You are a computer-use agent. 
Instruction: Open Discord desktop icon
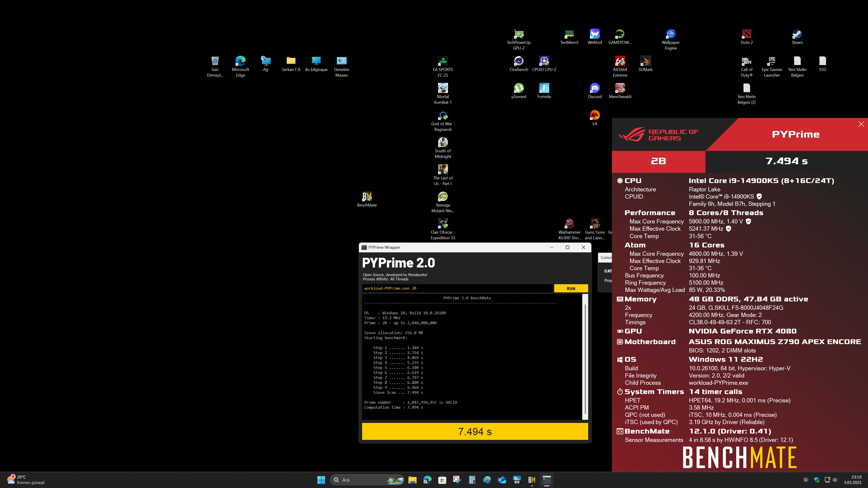[594, 91]
